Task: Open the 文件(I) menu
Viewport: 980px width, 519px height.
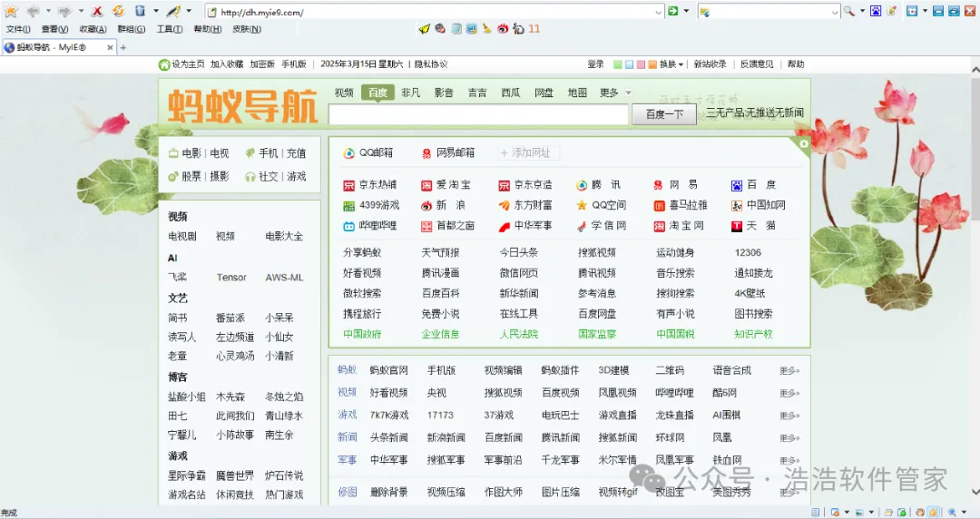Action: [x=18, y=29]
